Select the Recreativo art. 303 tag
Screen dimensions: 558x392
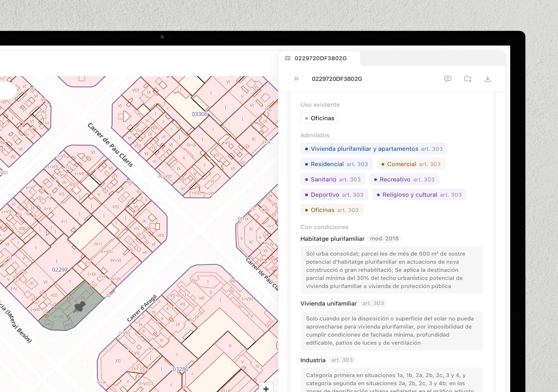click(x=404, y=179)
